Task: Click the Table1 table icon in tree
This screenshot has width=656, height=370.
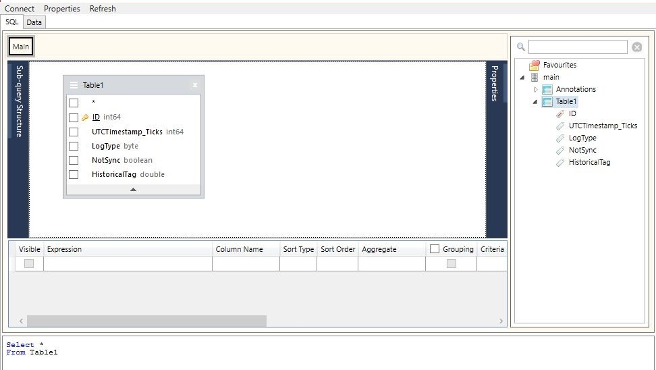Action: (547, 102)
